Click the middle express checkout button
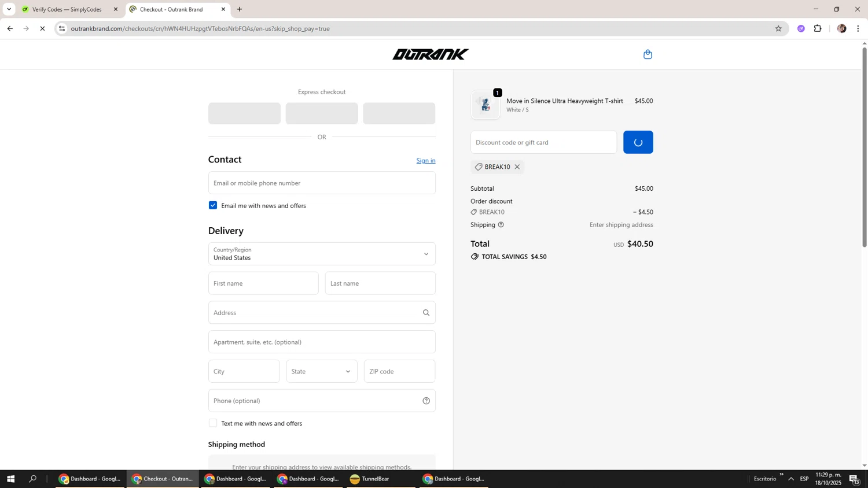 point(322,113)
